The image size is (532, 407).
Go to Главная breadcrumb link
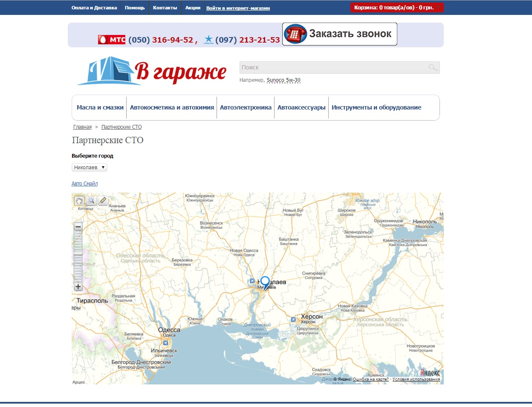tap(82, 127)
